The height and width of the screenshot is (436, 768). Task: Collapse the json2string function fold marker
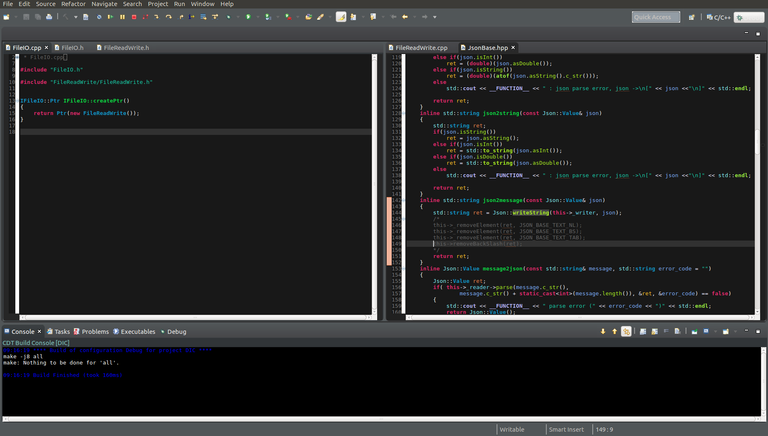coord(403,113)
